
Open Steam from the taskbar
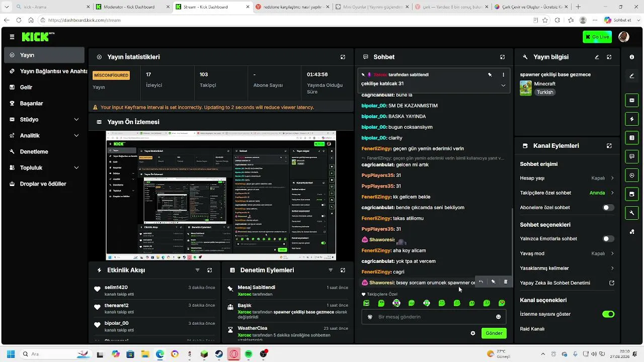click(x=219, y=354)
